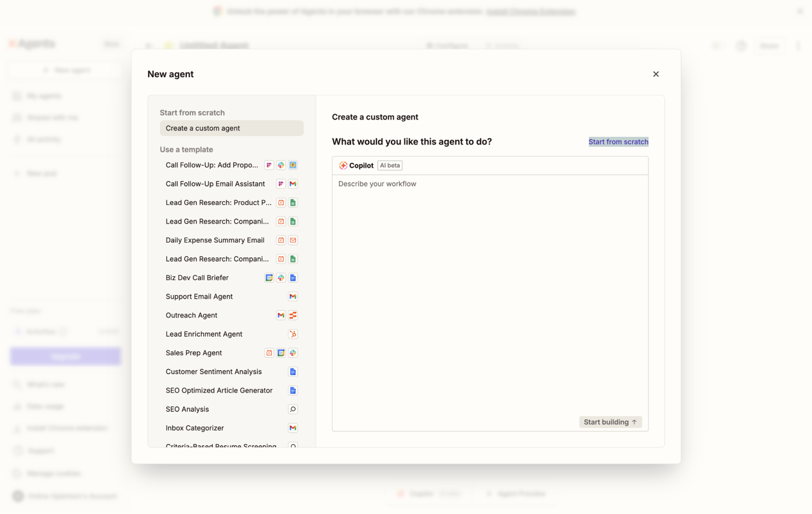Pick the Inbox Categorizer template

click(x=195, y=428)
